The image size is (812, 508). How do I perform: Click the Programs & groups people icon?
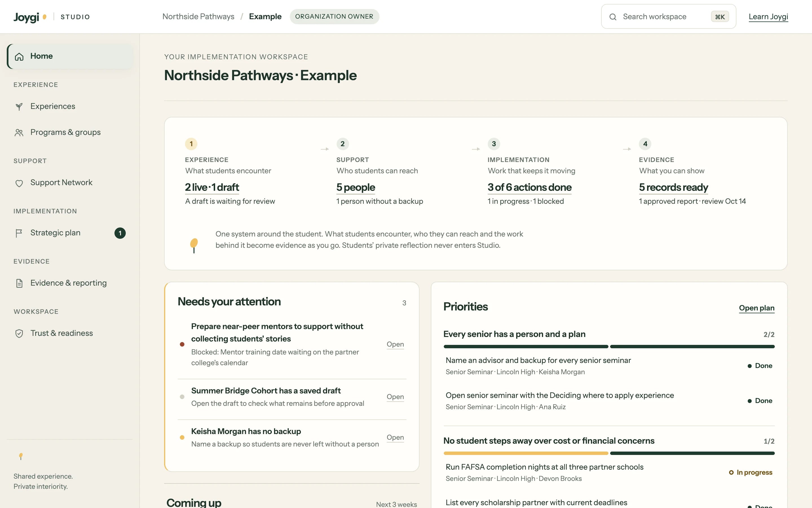tap(19, 133)
